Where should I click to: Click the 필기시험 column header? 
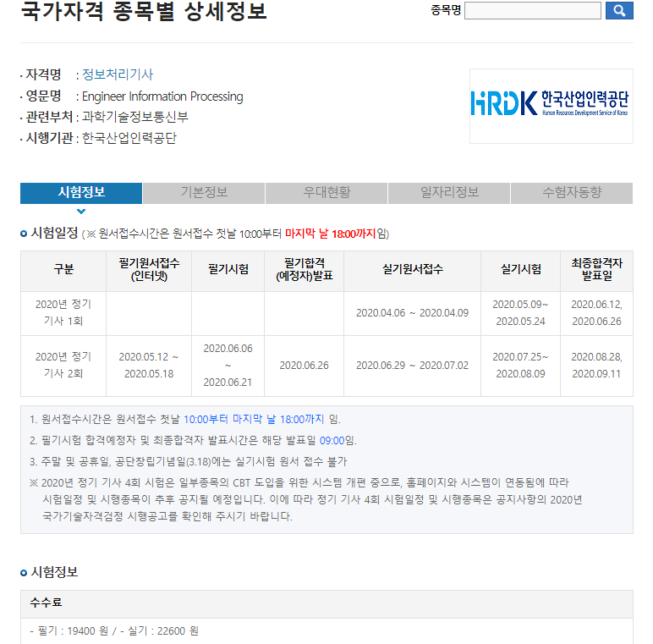coord(228,271)
